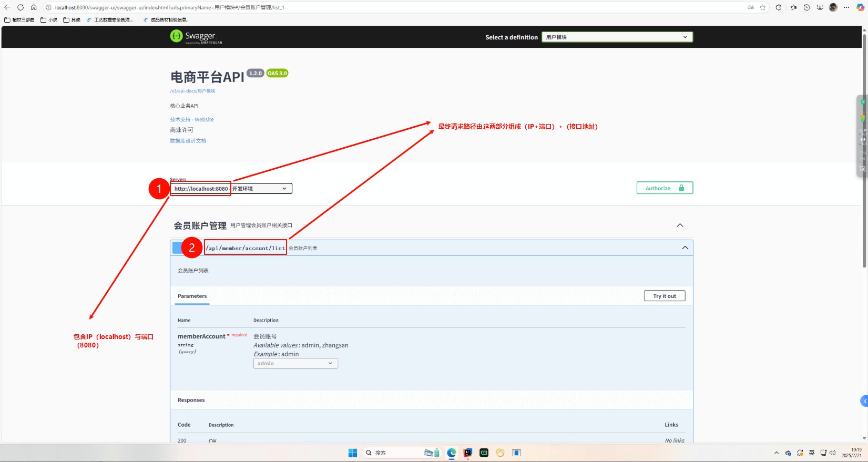This screenshot has width=868, height=462.
Task: Add page to favorites with star icon
Action: coord(762,7)
